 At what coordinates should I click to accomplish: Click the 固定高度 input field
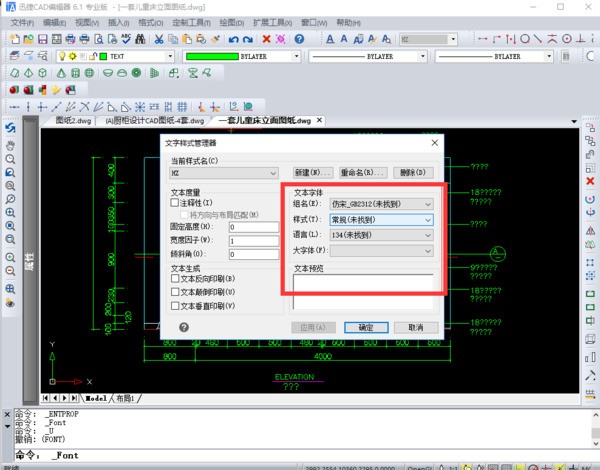(252, 227)
